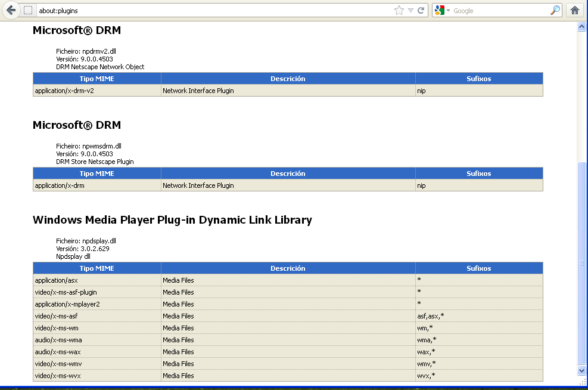Image resolution: width=588 pixels, height=390 pixels.
Task: Click the site identity icon beside the address
Action: (x=28, y=10)
